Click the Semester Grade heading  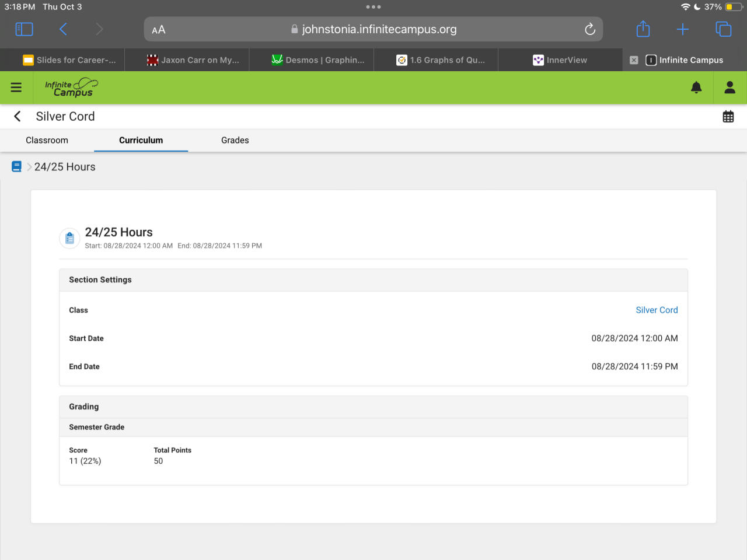coord(97,428)
